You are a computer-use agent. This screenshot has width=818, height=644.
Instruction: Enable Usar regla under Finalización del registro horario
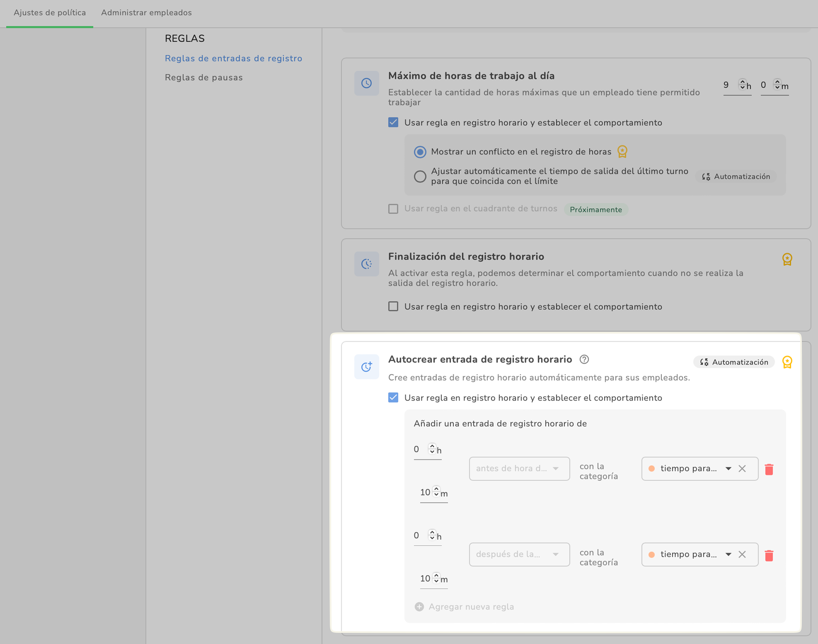pos(393,306)
